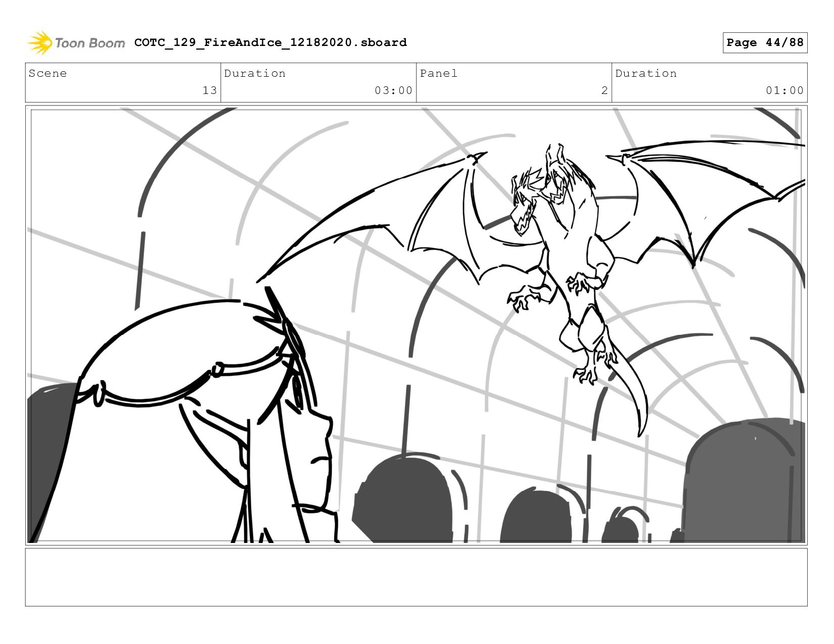Click the Page 44/88 indicator
This screenshot has height=644, width=834.
tap(765, 42)
